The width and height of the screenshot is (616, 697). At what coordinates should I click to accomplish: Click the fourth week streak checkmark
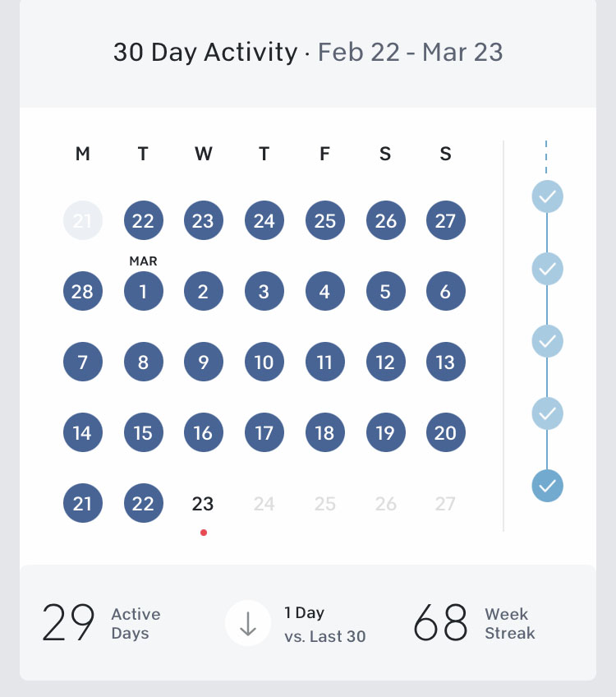pos(547,413)
